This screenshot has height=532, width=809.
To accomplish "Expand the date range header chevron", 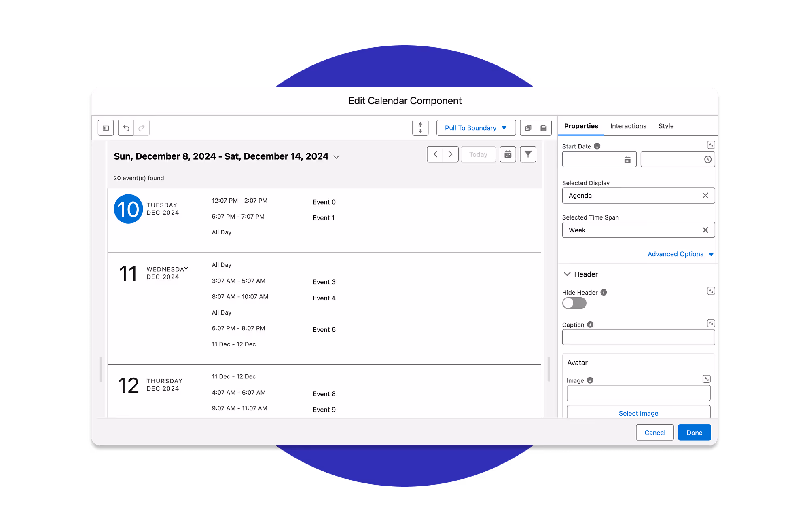I will (x=336, y=157).
